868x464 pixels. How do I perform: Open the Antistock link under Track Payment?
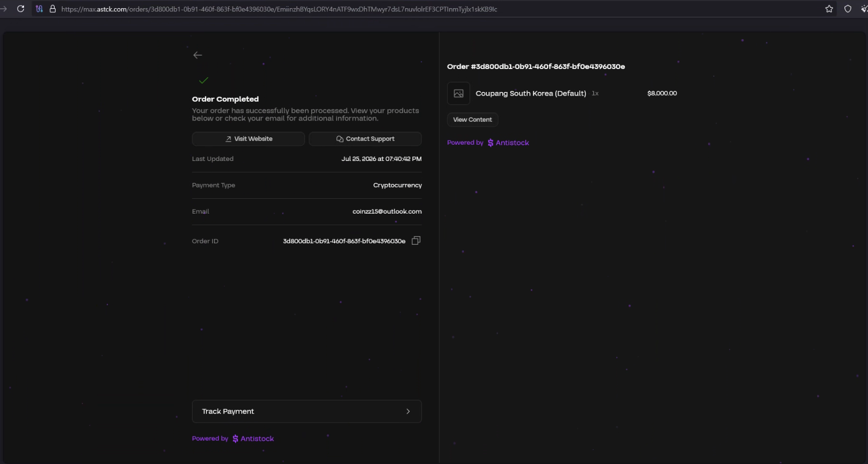tap(253, 438)
